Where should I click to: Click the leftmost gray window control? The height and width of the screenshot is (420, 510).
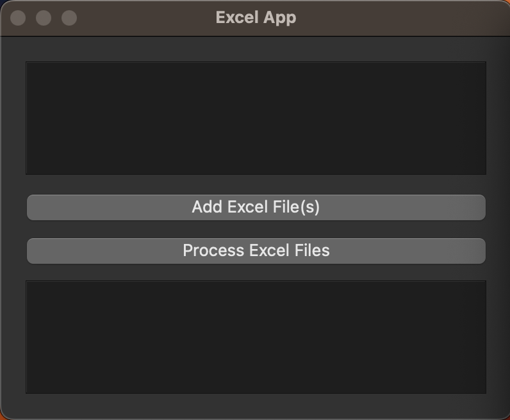click(x=18, y=17)
